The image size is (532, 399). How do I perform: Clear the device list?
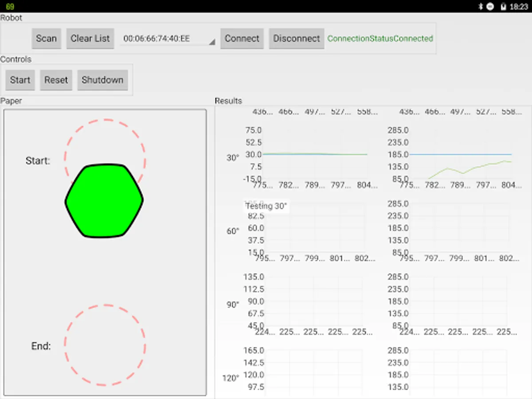pyautogui.click(x=90, y=39)
